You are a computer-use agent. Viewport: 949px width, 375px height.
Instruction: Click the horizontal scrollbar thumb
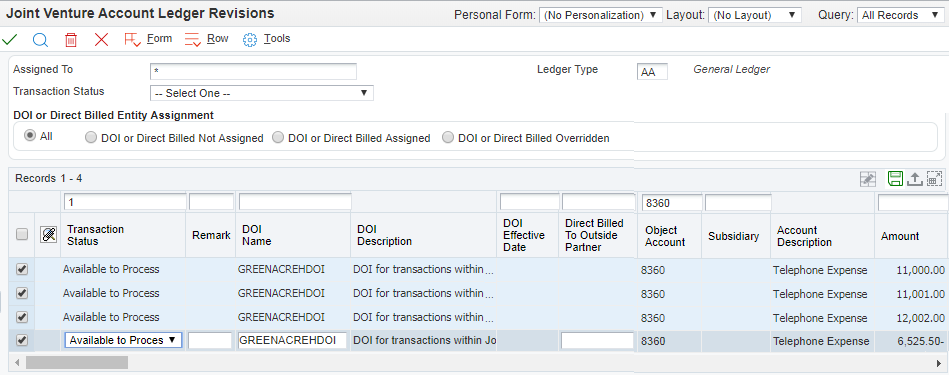coord(77,362)
